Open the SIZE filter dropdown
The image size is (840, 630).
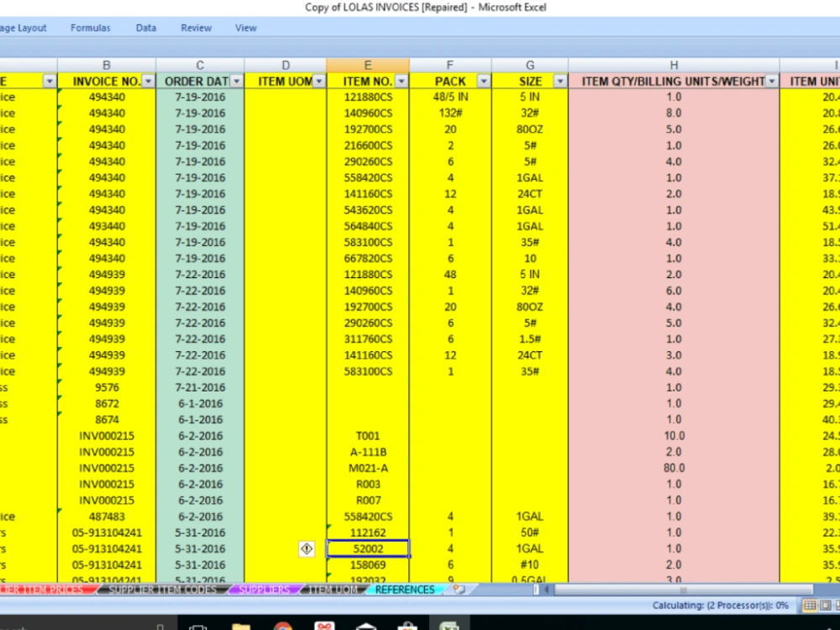click(559, 81)
